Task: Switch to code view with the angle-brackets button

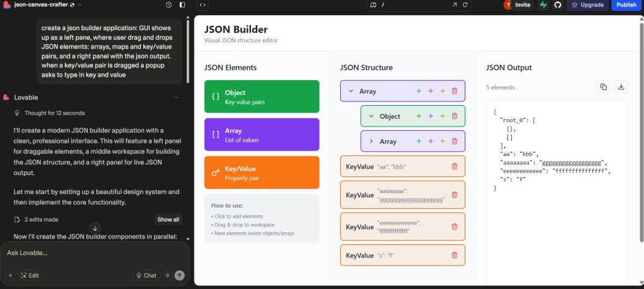Action: pos(203,5)
